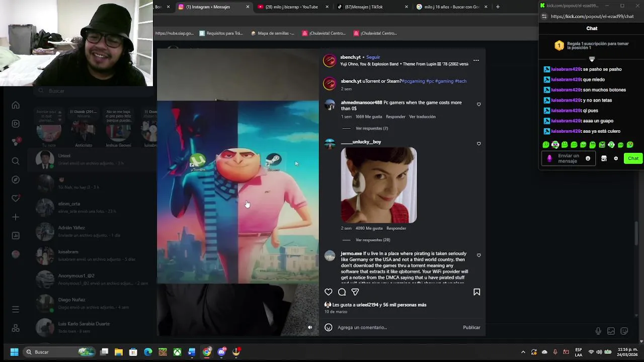Open the 'Mapa de semillas' bookmark
This screenshot has width=644, height=362.
tap(272, 33)
